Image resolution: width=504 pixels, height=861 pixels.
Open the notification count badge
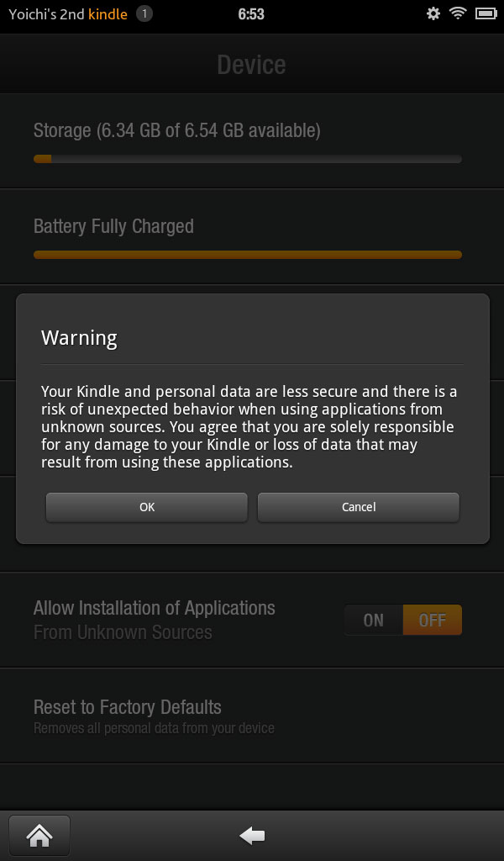coord(144,13)
